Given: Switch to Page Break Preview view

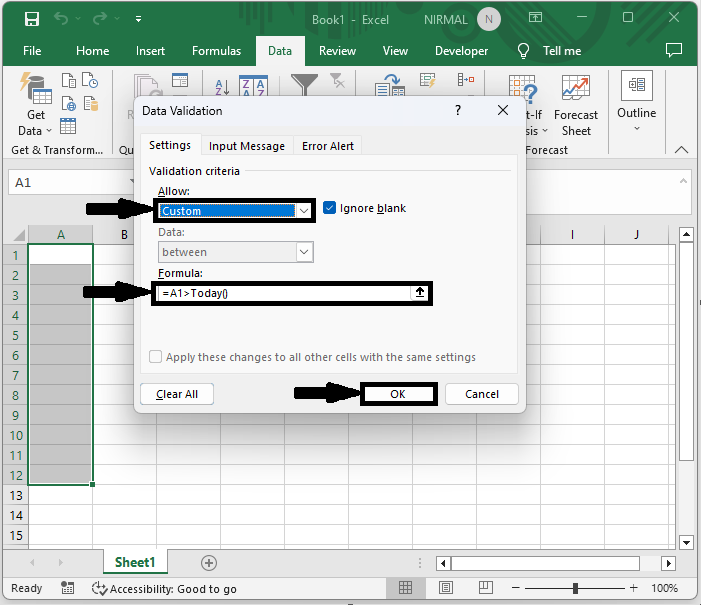Looking at the screenshot, I should [x=487, y=588].
